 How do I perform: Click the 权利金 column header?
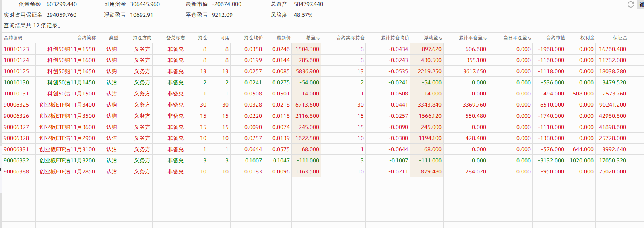587,38
